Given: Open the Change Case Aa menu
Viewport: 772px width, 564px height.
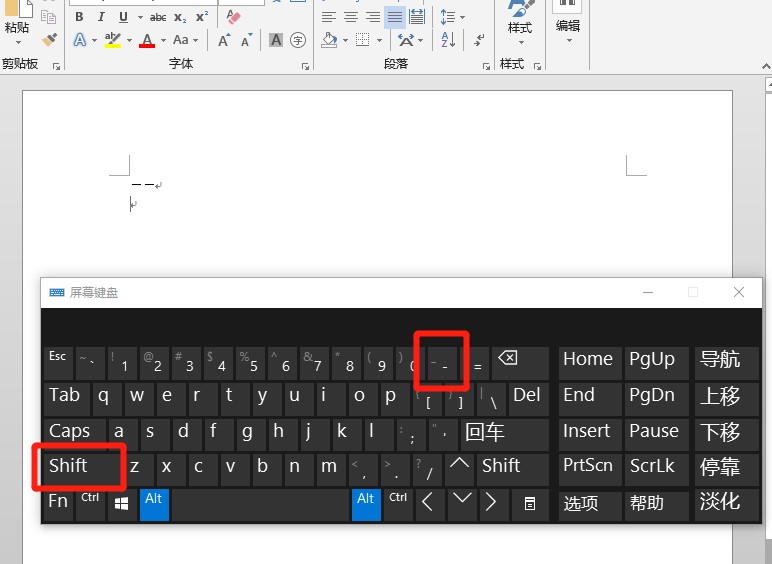Looking at the screenshot, I should point(185,40).
